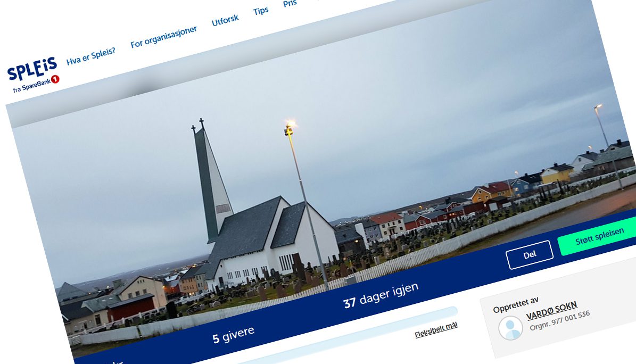Click the 'Fleksibelt mål' link

tap(436, 330)
